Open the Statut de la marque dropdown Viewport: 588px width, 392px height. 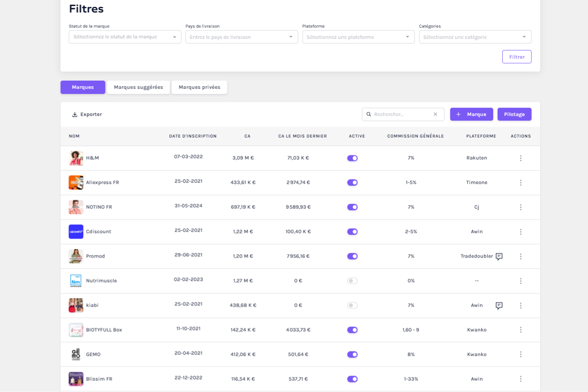tap(125, 37)
